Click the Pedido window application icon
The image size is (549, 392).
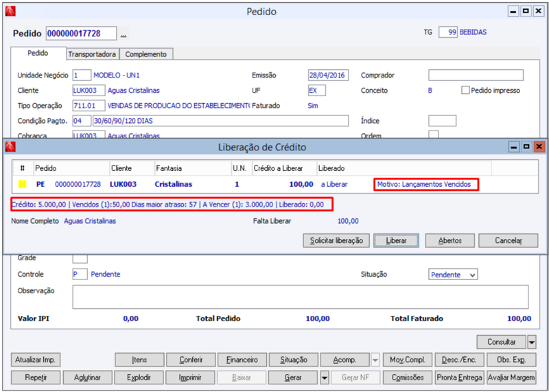10,12
